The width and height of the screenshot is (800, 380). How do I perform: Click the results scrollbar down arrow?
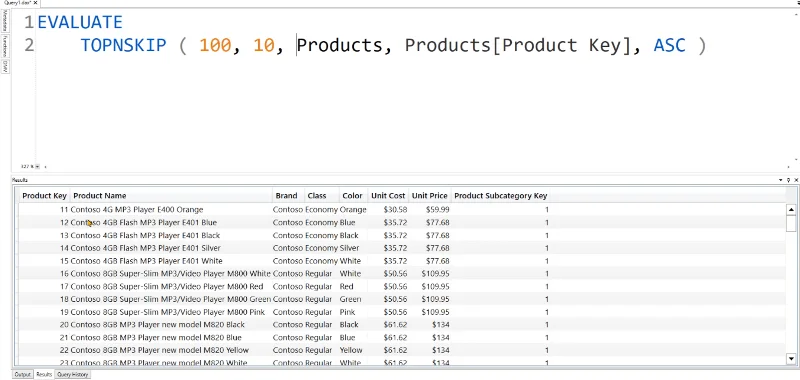point(791,359)
